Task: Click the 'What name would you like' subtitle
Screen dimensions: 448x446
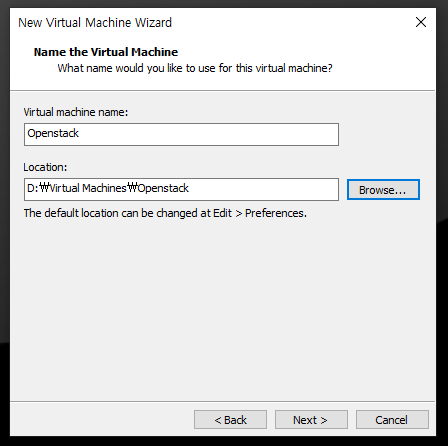Action: pyautogui.click(x=195, y=68)
